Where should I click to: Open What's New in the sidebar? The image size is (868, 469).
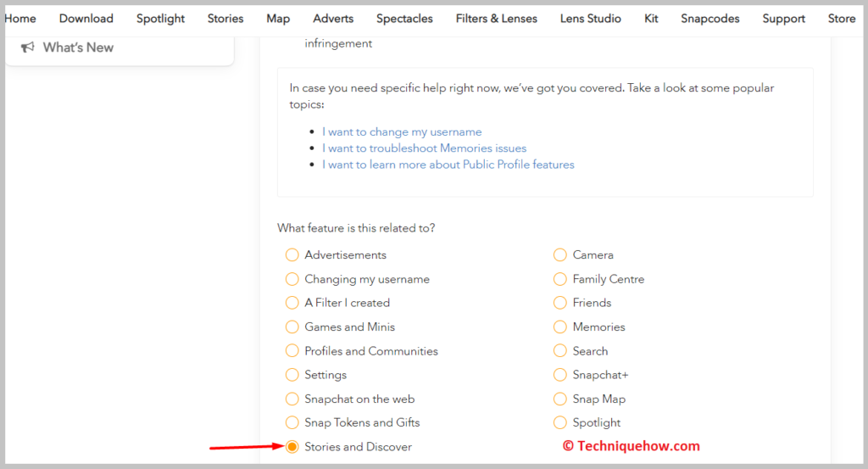pos(78,47)
